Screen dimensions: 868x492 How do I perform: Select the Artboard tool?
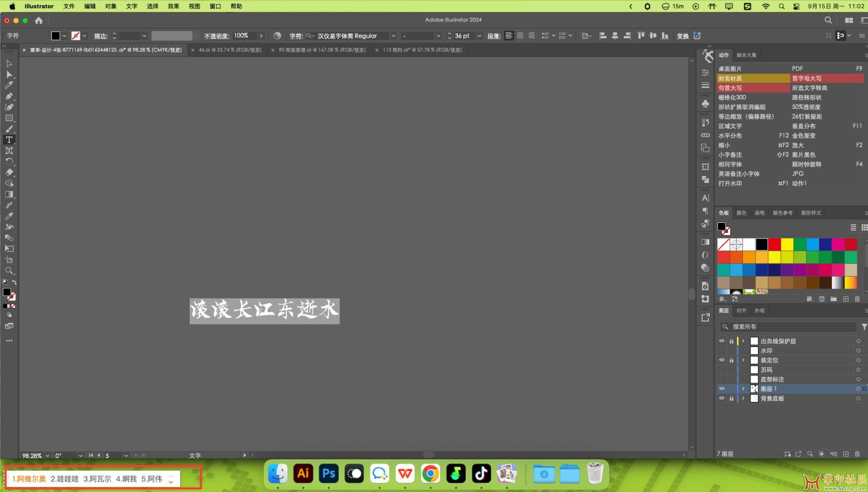point(9,260)
